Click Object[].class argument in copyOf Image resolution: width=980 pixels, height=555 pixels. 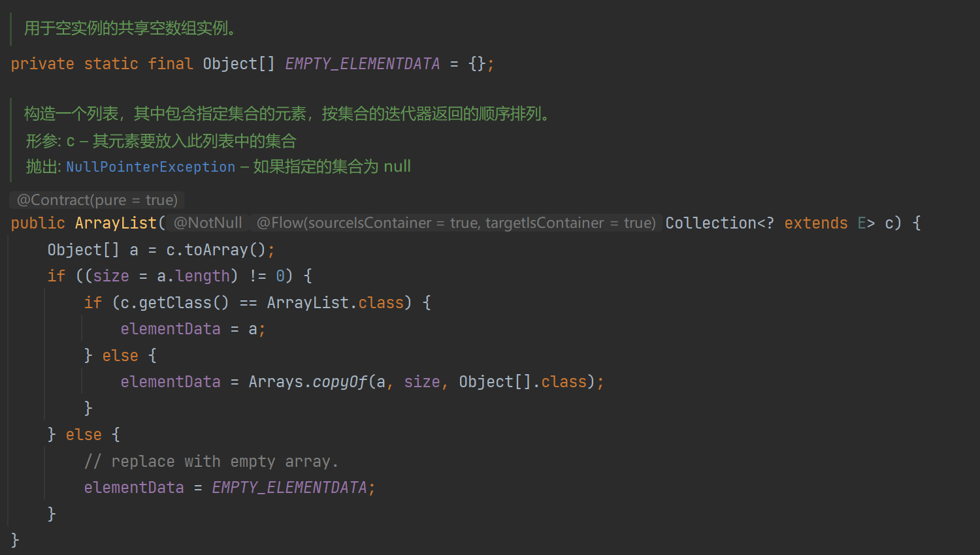(x=523, y=381)
